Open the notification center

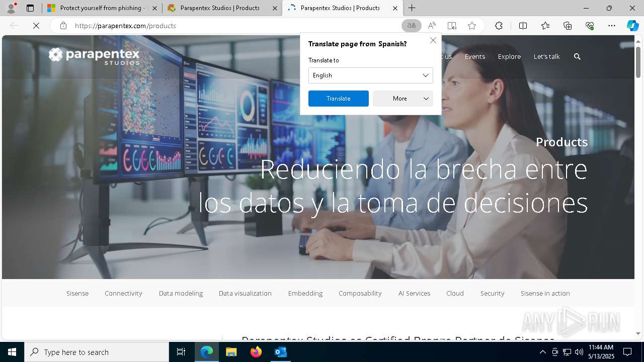627,352
